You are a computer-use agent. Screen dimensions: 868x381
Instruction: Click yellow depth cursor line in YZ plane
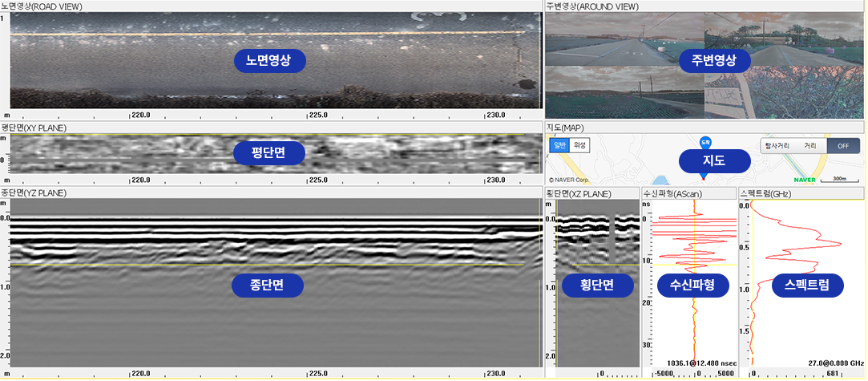(268, 265)
